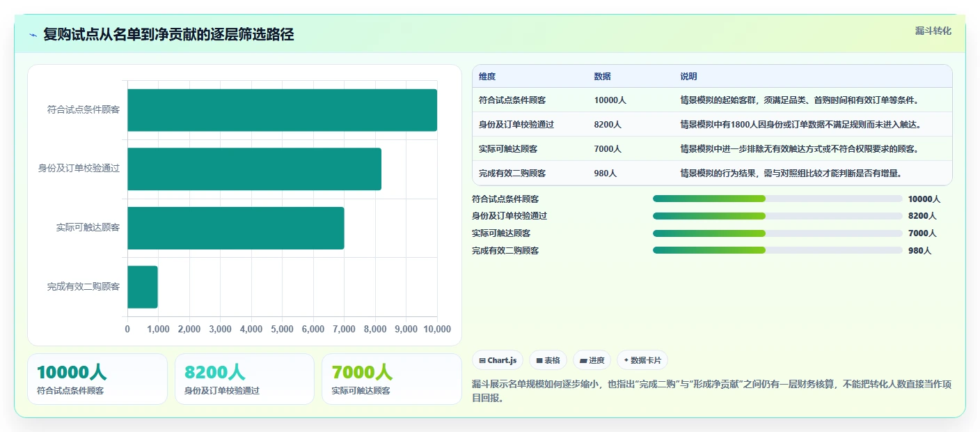The width and height of the screenshot is (980, 432).
Task: Click the x-axis tick label 9,000
Action: 406,329
